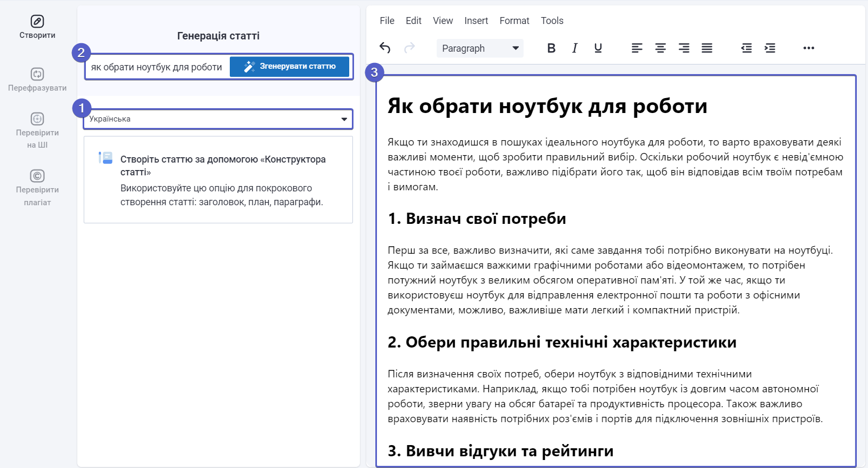Open the View menu
Image resolution: width=868 pixels, height=468 pixels.
[x=443, y=21]
